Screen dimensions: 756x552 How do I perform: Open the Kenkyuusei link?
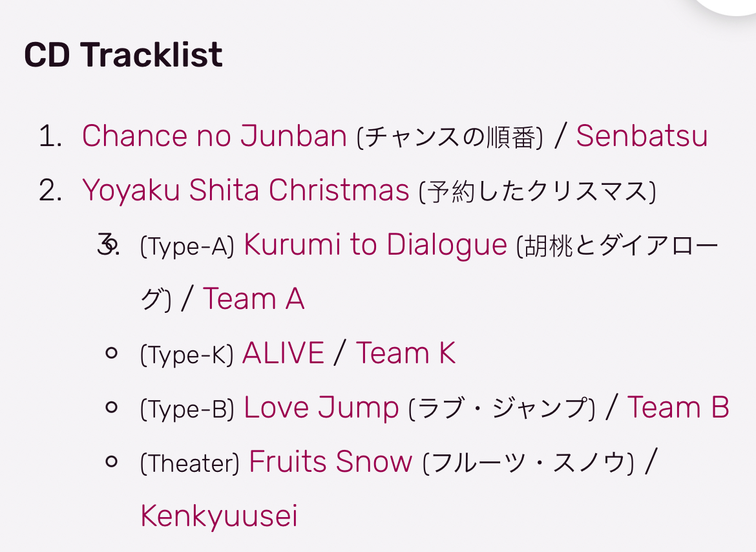pos(219,516)
